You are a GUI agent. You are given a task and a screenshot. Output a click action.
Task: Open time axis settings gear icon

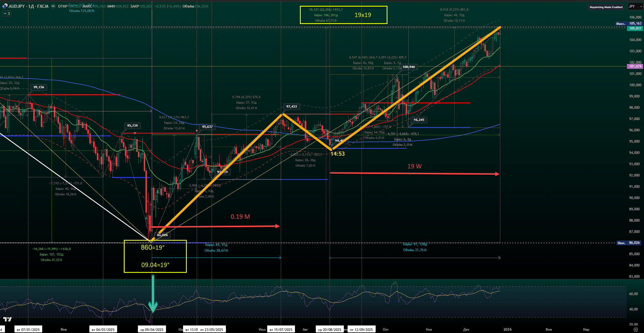[635, 330]
